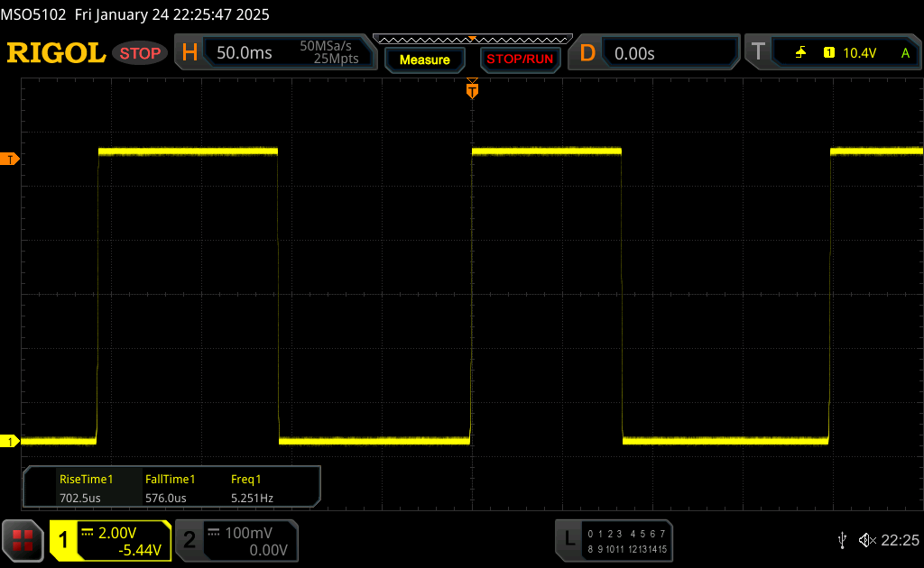Click the memory position waveform bar

coord(472,39)
